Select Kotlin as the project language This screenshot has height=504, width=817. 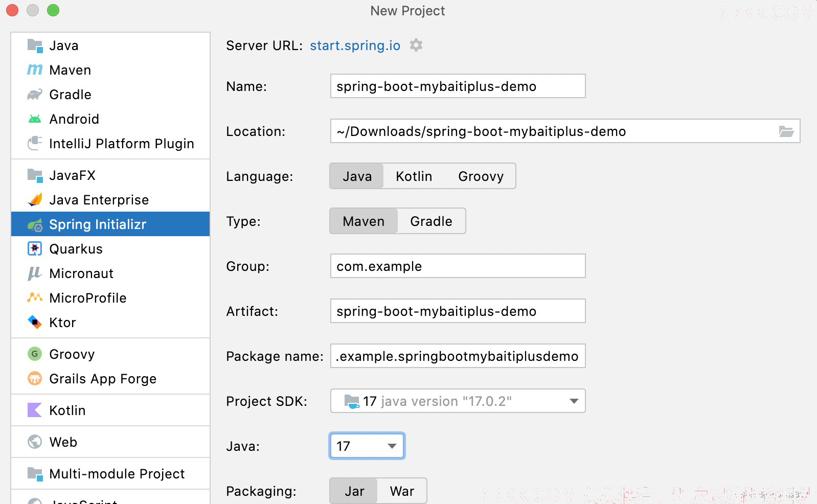coord(414,176)
